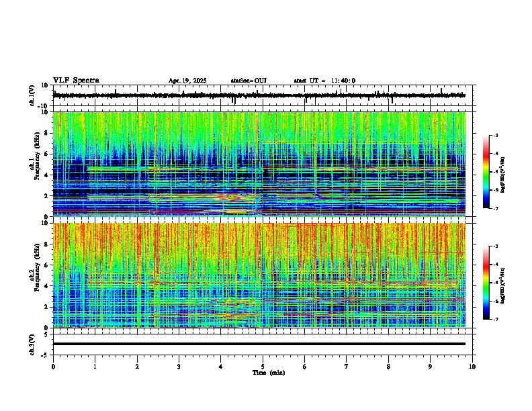
Task: Click the log(PSD) label beside ch.2 colorbar
Action: coord(503,285)
